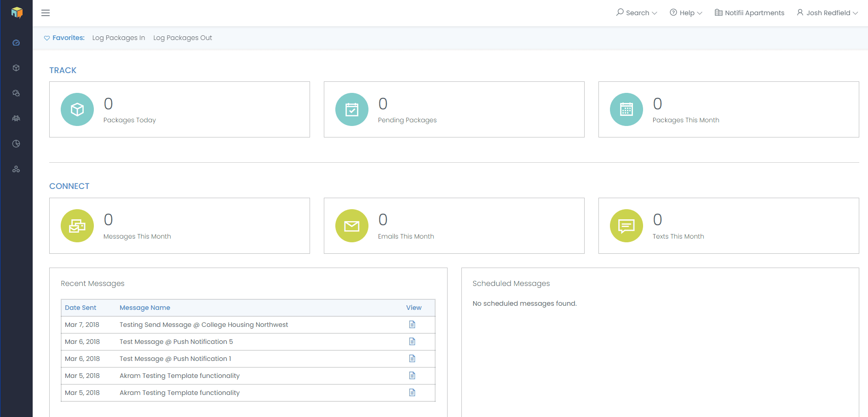Screen dimensions: 868x417
Task: Click the Pending Packages card
Action: tap(454, 109)
